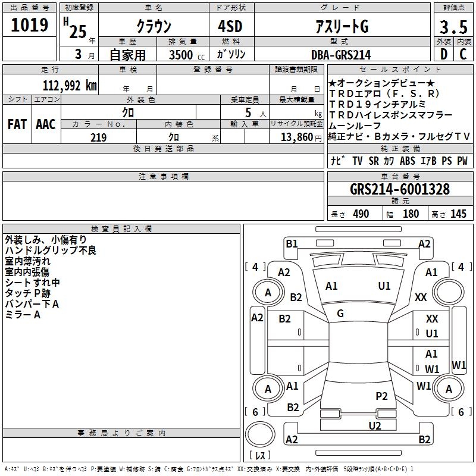Click the セールスポイント header
The height and width of the screenshot is (476, 476).
400,69
